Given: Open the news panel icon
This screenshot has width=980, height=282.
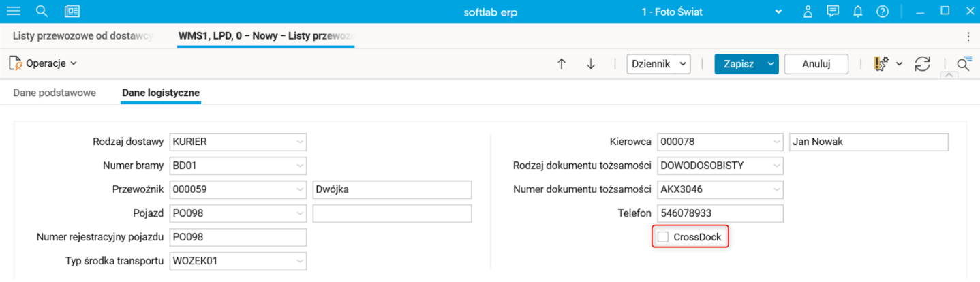Looking at the screenshot, I should 72,12.
